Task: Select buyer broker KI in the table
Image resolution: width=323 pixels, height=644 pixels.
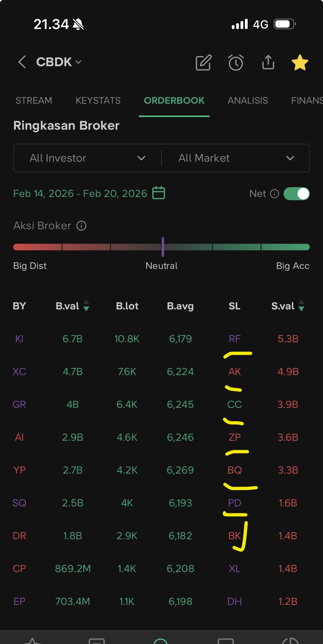Action: point(19,339)
